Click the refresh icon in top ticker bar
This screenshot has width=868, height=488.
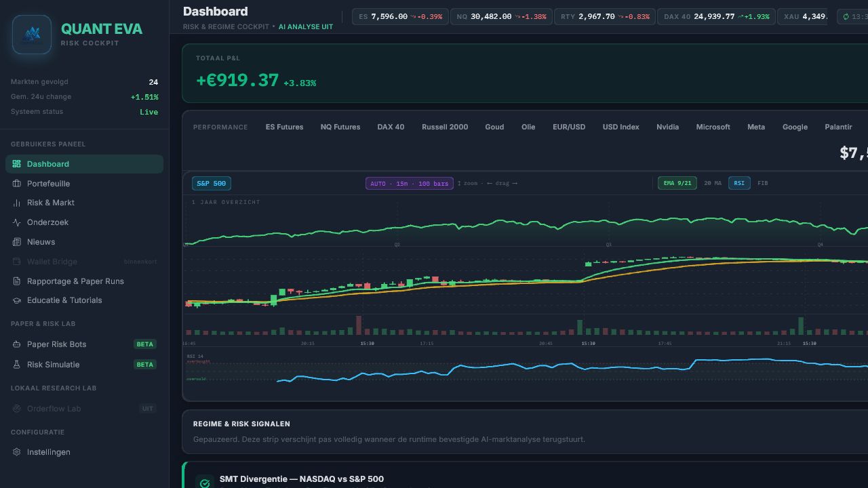click(x=846, y=16)
